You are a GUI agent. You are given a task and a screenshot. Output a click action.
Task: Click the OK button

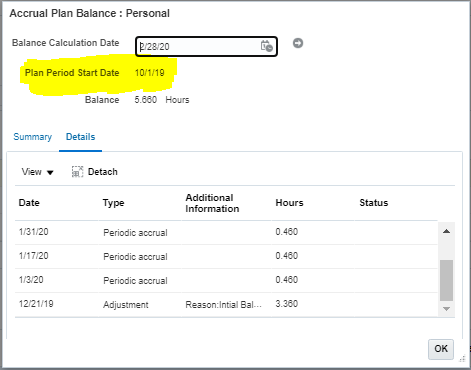click(x=441, y=349)
